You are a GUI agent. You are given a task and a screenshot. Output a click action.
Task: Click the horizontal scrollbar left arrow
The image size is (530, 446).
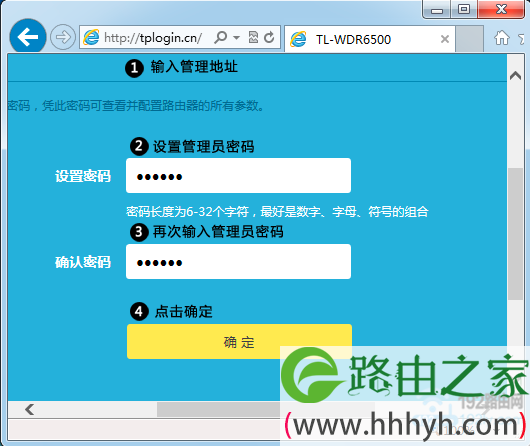[x=30, y=409]
